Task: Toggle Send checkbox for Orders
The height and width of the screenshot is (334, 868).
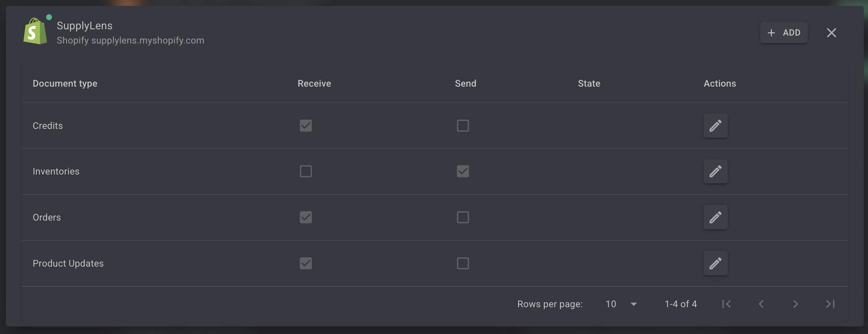Action: point(463,217)
